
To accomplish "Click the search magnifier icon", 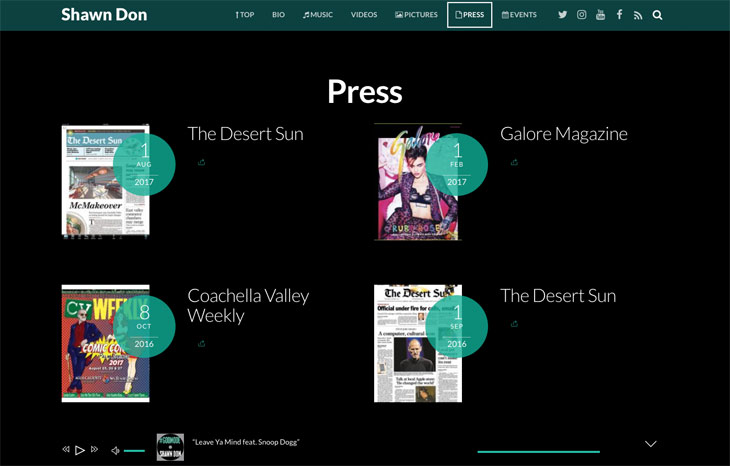I will pos(657,15).
